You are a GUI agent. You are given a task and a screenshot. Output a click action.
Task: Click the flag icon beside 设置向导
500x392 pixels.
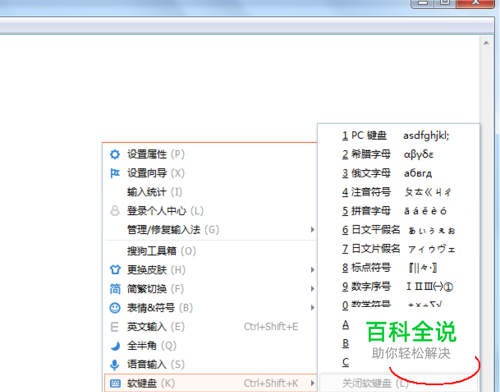[115, 173]
